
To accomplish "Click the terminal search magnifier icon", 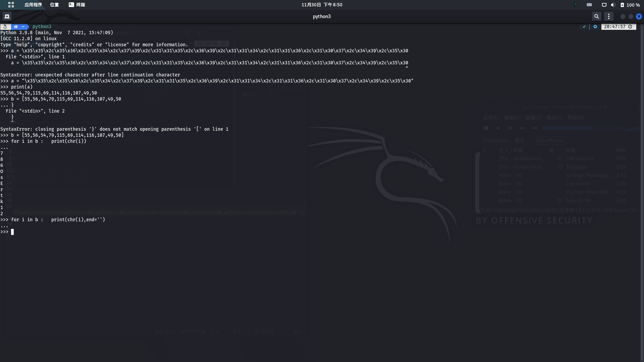I will coord(596,16).
